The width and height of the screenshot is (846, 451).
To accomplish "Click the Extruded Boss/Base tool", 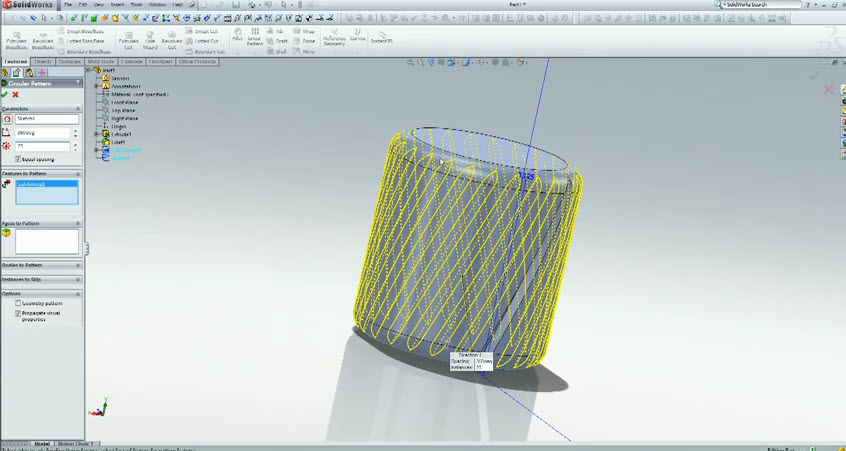I will [x=16, y=40].
